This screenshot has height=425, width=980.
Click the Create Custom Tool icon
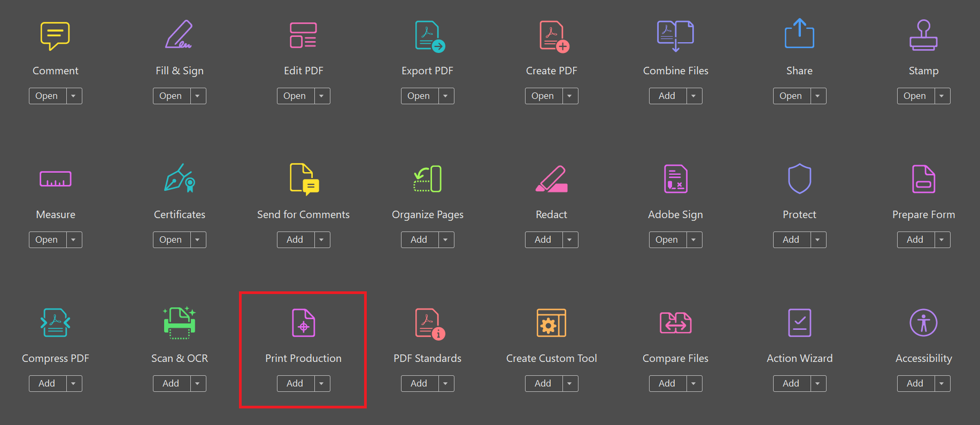[x=551, y=323]
